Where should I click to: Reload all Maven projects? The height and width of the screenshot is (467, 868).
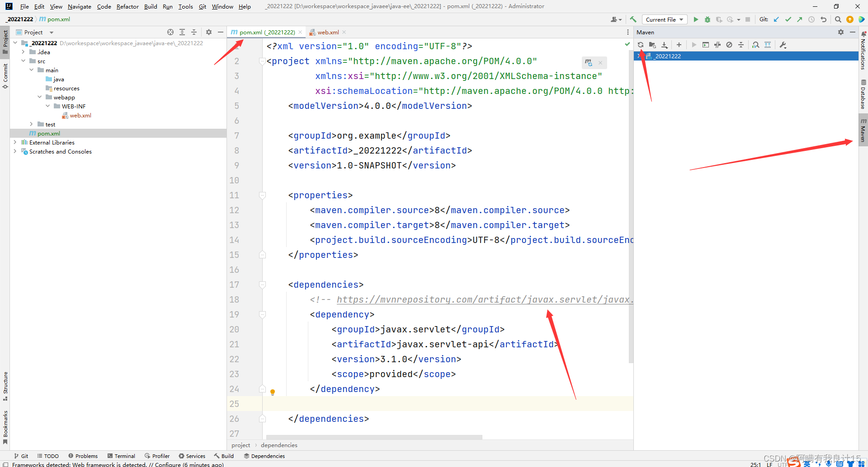pos(641,45)
